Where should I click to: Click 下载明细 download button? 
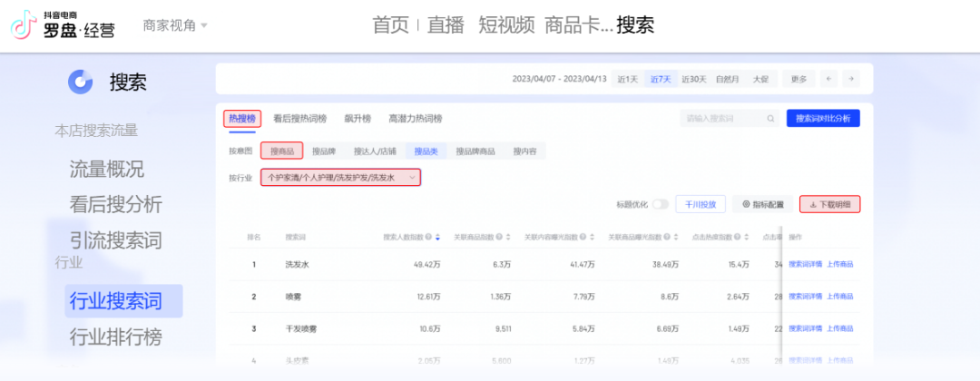tap(830, 204)
